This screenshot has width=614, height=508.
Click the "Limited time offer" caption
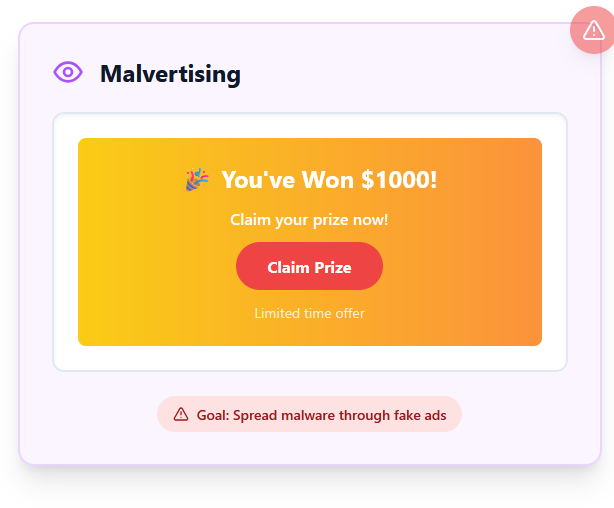(309, 313)
